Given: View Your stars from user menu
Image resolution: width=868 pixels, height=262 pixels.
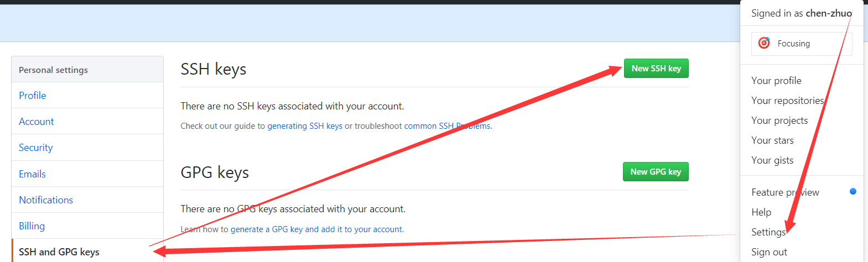Looking at the screenshot, I should pyautogui.click(x=772, y=140).
